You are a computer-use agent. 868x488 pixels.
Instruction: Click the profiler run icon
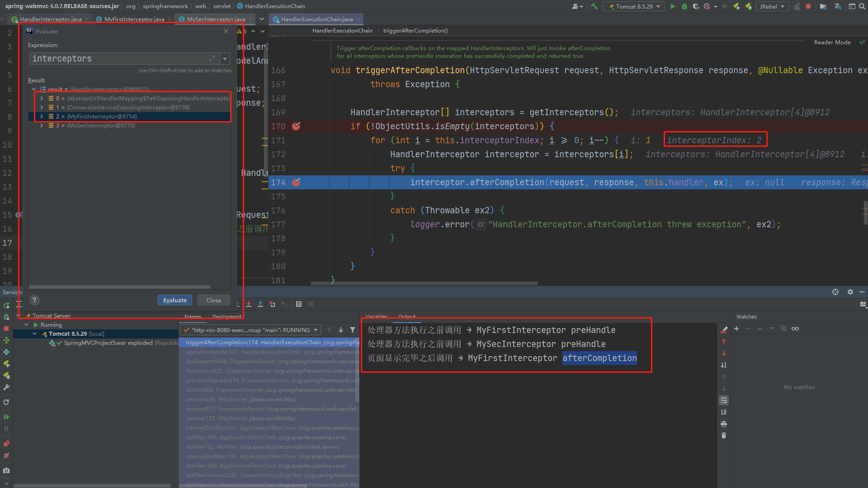(x=707, y=6)
